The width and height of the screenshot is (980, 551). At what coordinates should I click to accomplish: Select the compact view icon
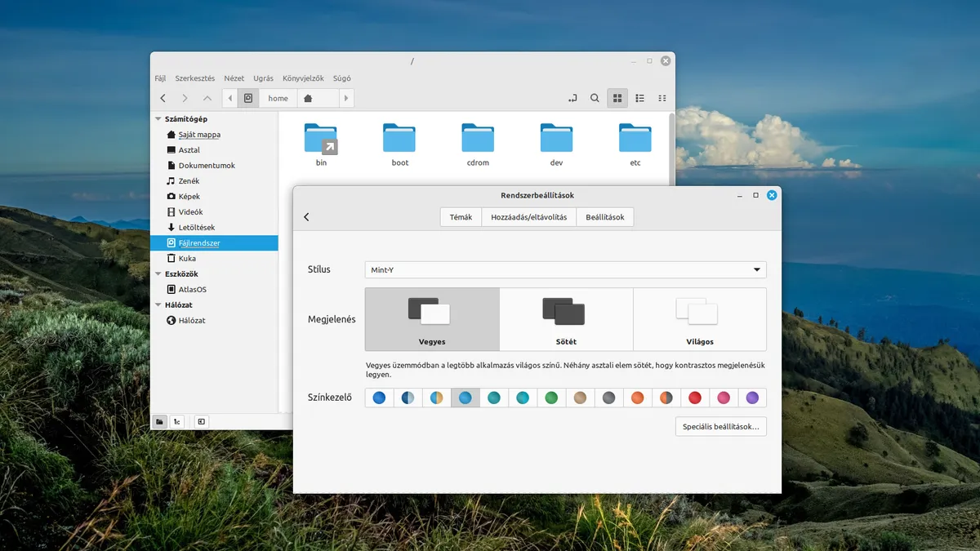pyautogui.click(x=661, y=98)
